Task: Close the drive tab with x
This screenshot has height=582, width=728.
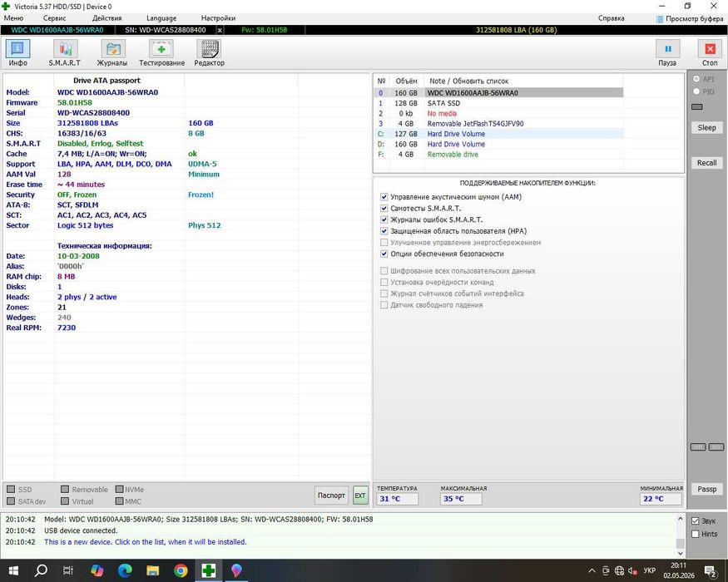Action: pyautogui.click(x=220, y=30)
